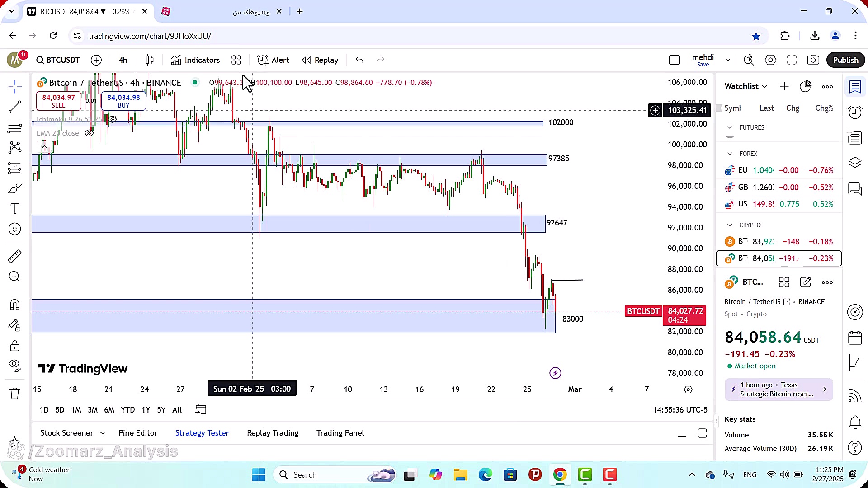868x488 pixels.
Task: Open the Indicators dialog
Action: pyautogui.click(x=195, y=60)
